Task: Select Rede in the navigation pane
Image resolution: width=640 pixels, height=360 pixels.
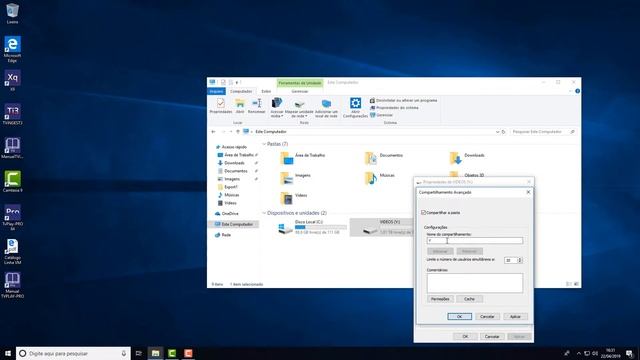Action: pos(223,235)
